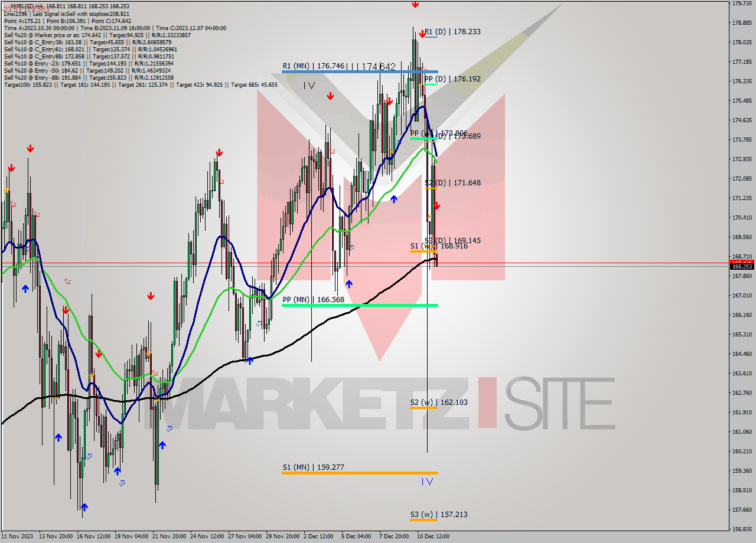Click the 'S2 (w) | 162.103' support label
Screen dimensions: 756x543
point(439,402)
